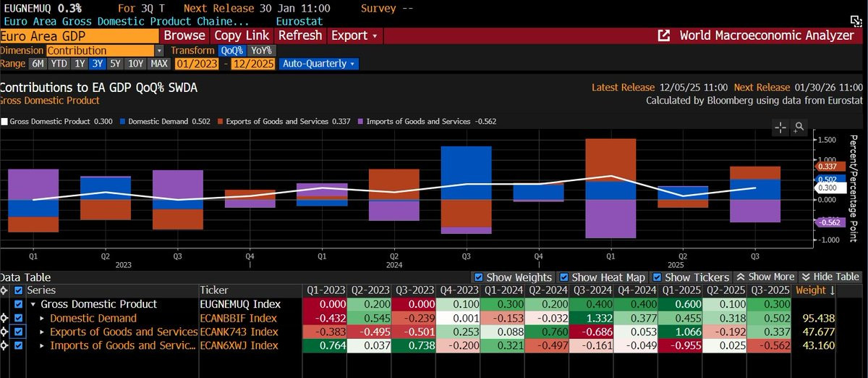Click the purple Imports legend swatch

click(360, 121)
